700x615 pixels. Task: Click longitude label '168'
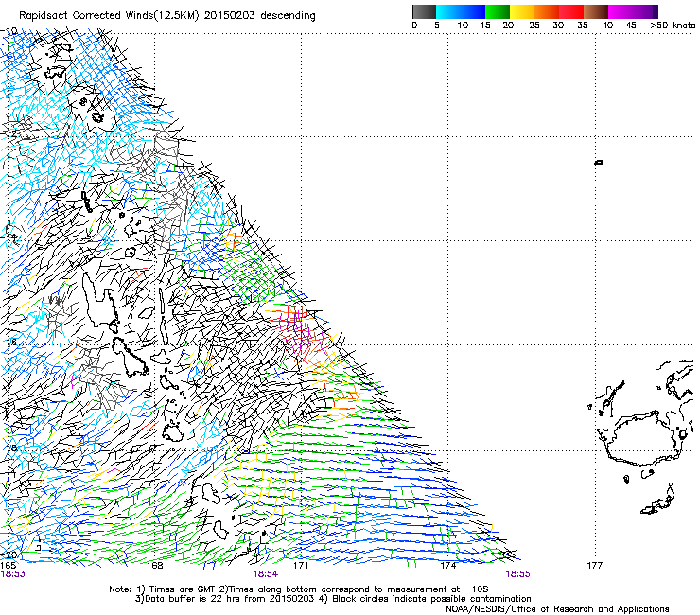pyautogui.click(x=154, y=566)
